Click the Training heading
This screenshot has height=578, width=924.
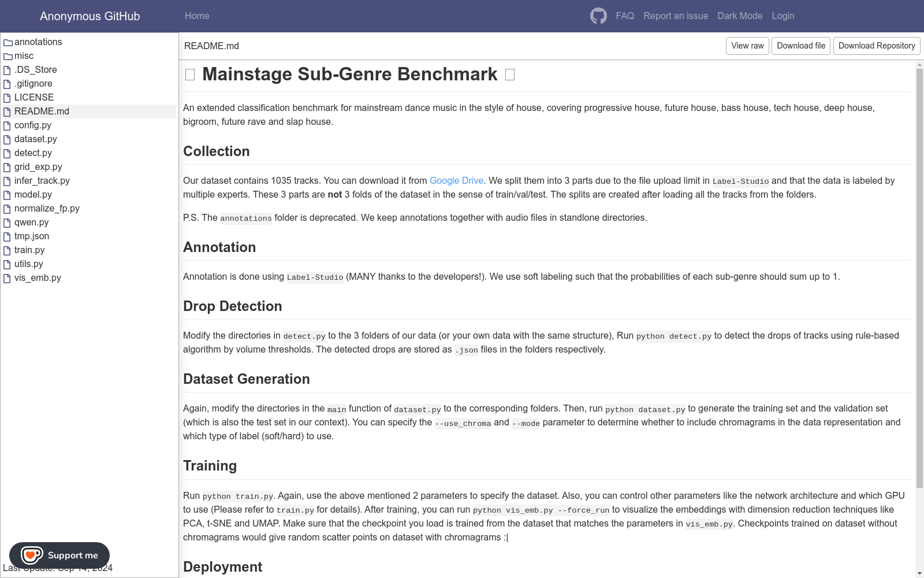210,466
